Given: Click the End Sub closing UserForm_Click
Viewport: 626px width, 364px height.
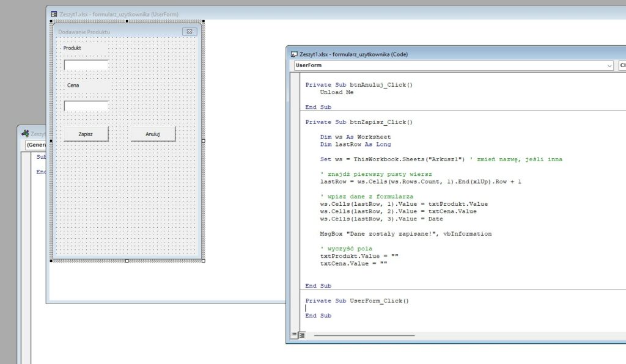Looking at the screenshot, I should 318,315.
